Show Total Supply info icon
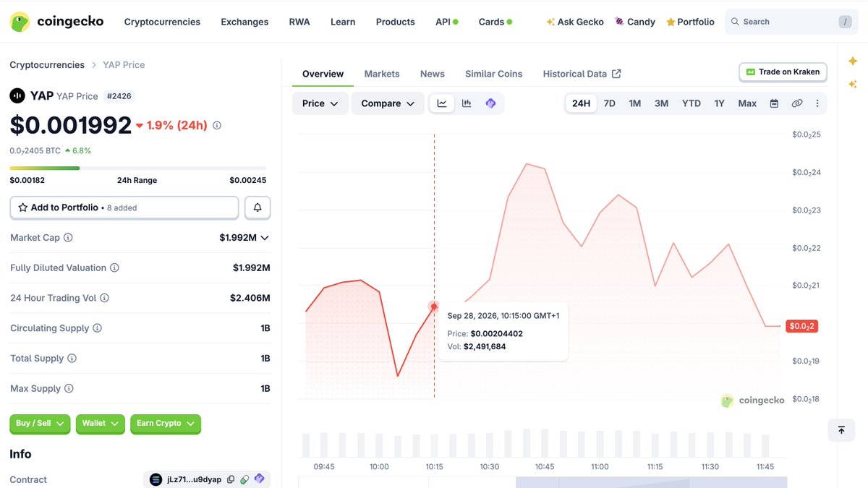This screenshot has width=868, height=488. (72, 359)
